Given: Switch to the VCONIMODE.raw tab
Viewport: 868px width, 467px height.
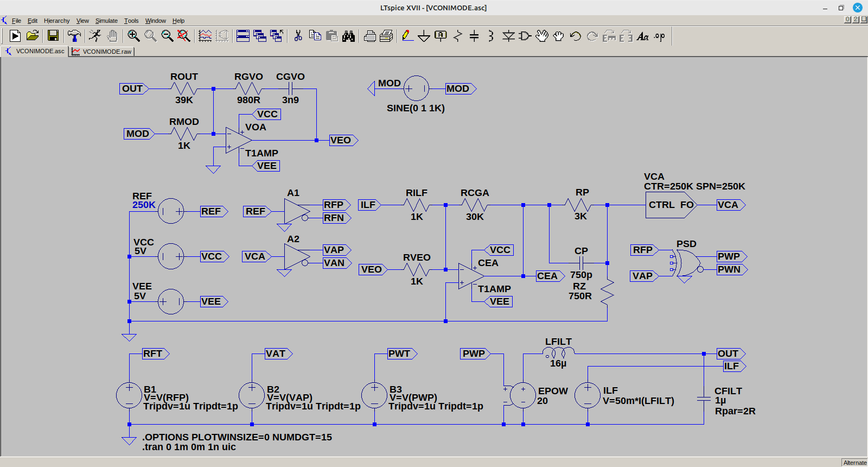Looking at the screenshot, I should point(101,52).
